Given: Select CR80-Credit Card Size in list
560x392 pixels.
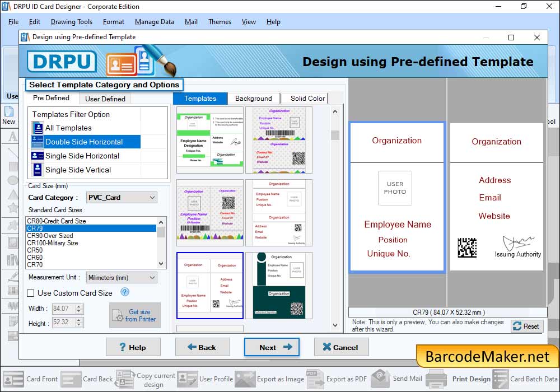Looking at the screenshot, I should 91,221.
